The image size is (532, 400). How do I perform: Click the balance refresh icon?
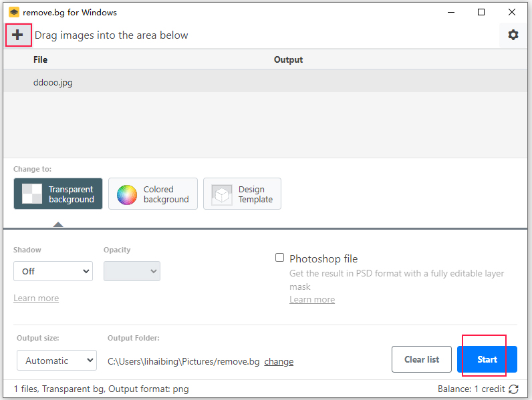point(513,389)
